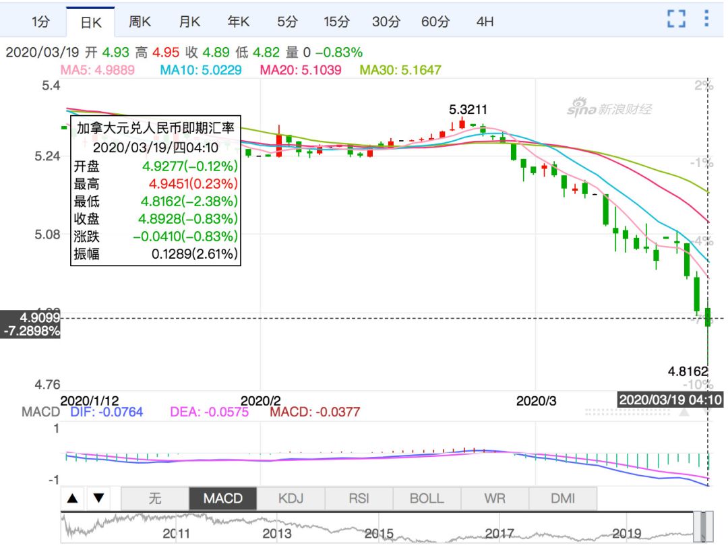Click the Sina Finance watermark logo
This screenshot has width=728, height=560.
[608, 106]
